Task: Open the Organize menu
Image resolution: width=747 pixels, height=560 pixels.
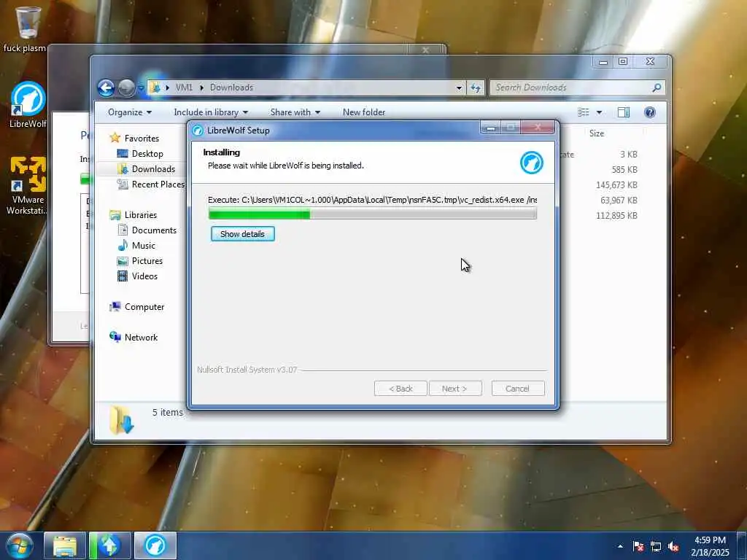Action: [x=130, y=112]
